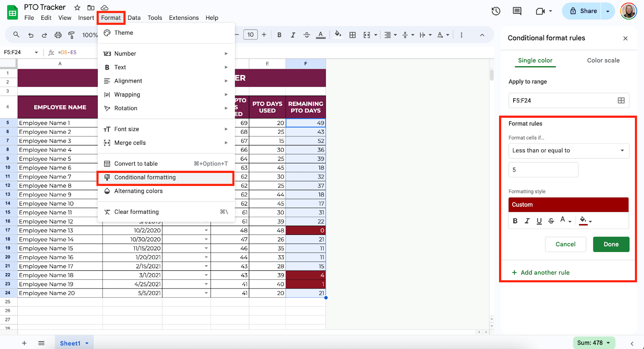Open the comments icon in header
The image size is (644, 349).
(517, 11)
